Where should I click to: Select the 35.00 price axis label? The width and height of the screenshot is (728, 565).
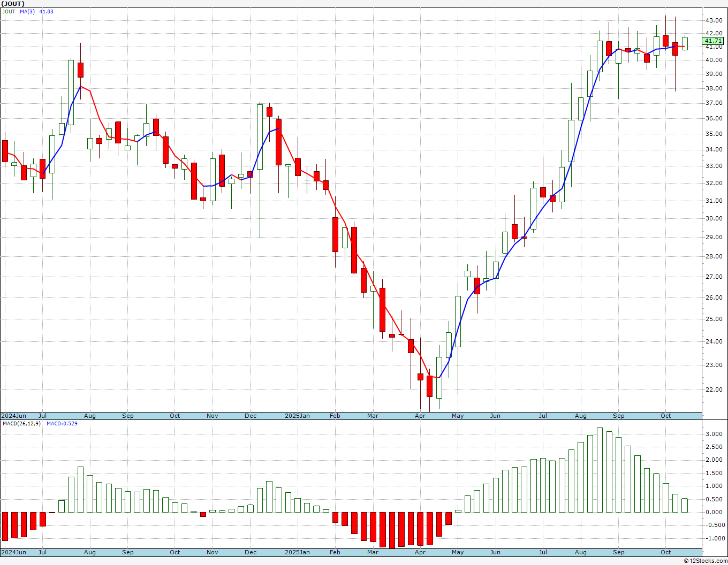[714, 134]
